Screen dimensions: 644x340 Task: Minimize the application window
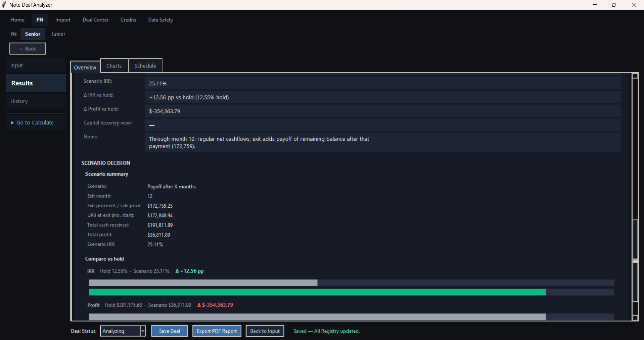595,5
